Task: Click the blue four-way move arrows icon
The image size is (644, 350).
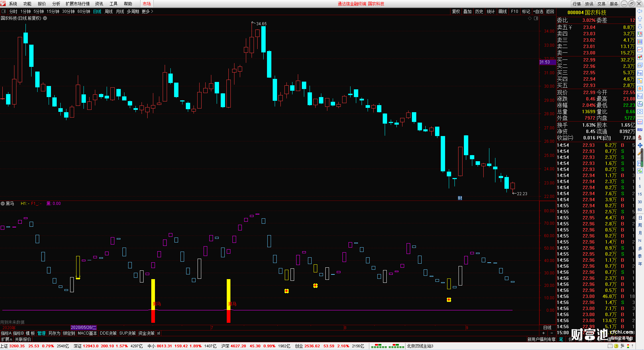Action: point(640,145)
